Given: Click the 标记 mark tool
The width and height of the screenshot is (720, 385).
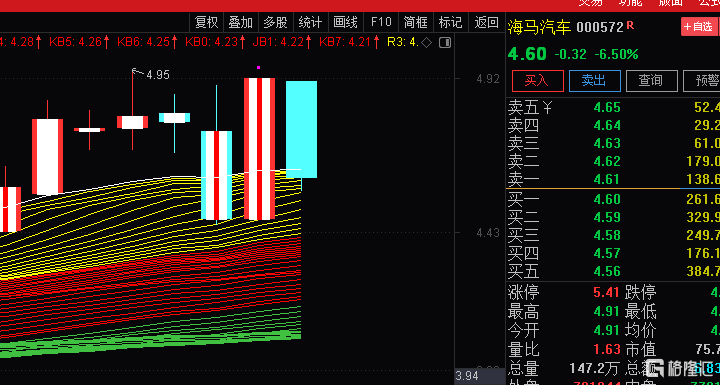Looking at the screenshot, I should (450, 22).
